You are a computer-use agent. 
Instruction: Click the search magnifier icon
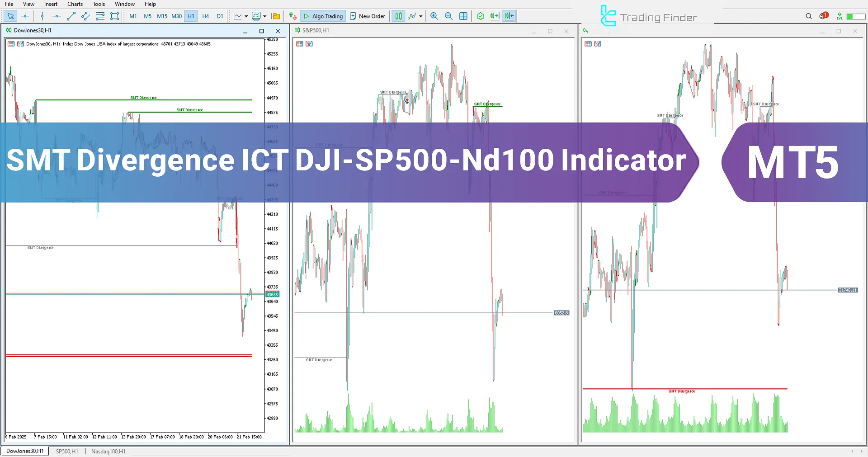809,16
